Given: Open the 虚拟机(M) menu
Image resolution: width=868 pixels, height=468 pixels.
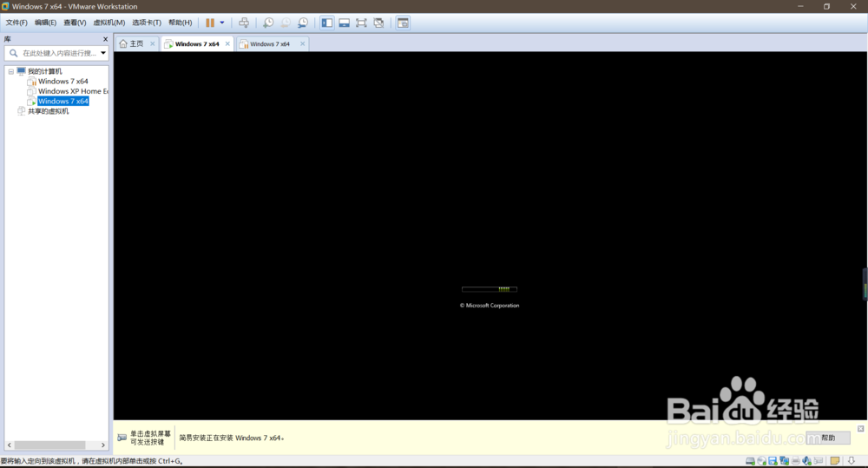Looking at the screenshot, I should tap(109, 23).
